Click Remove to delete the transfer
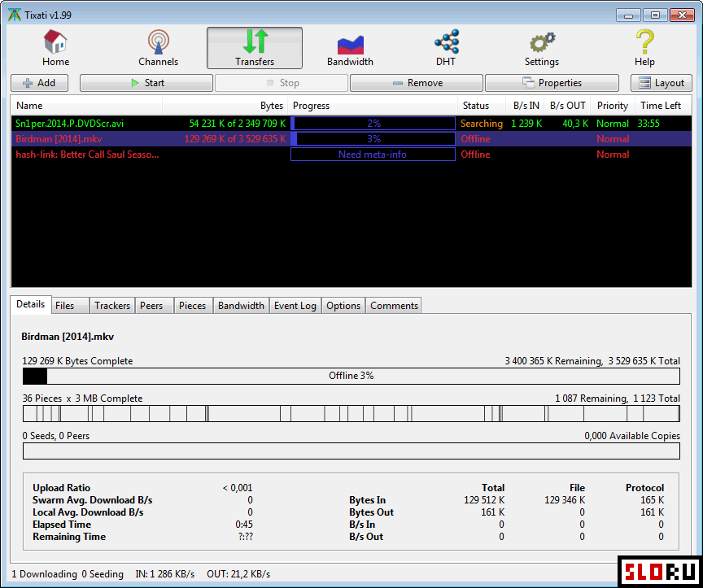Screen dimensions: 703x588 [417, 83]
